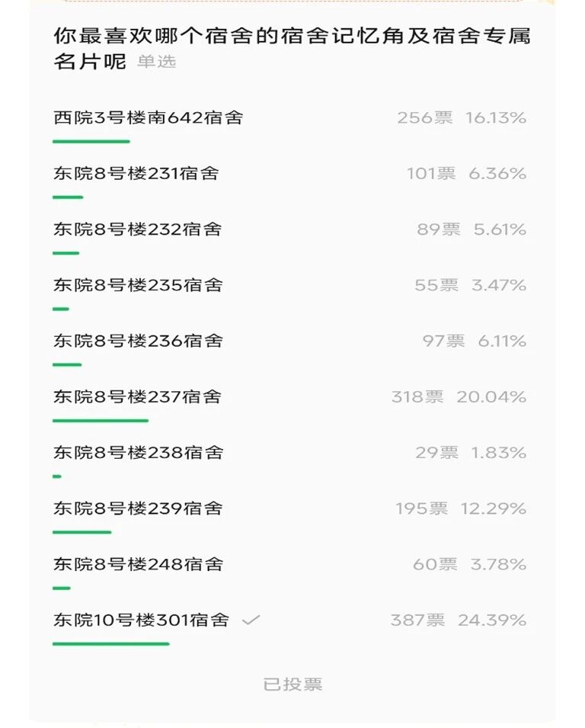Pick the 东院8号楼237宿舍 option
The height and width of the screenshot is (728, 585).
tap(137, 396)
